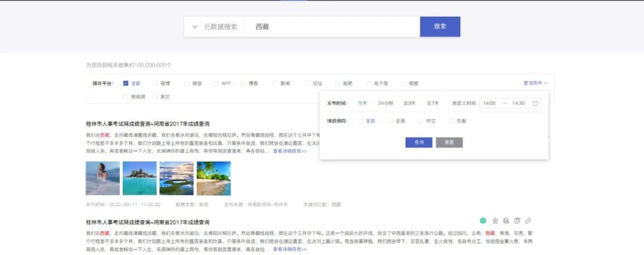644x255 pixels.
Task: Check the 中立 sentiment checkbox
Action: point(420,121)
